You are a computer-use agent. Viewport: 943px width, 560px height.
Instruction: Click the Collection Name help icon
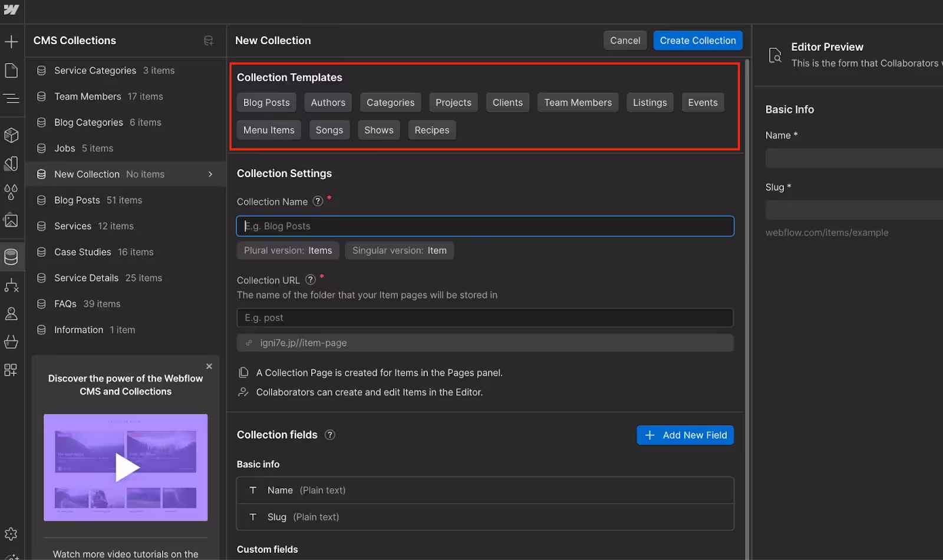coord(318,201)
